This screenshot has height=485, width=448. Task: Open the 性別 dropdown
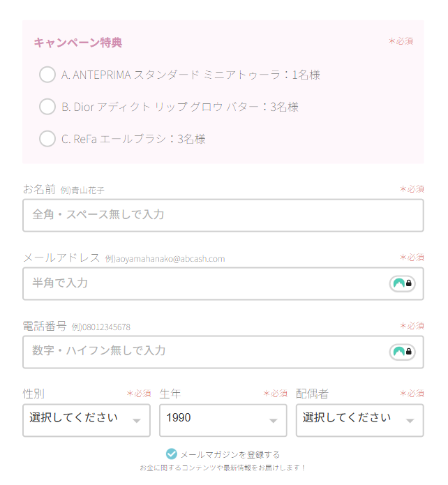click(86, 420)
